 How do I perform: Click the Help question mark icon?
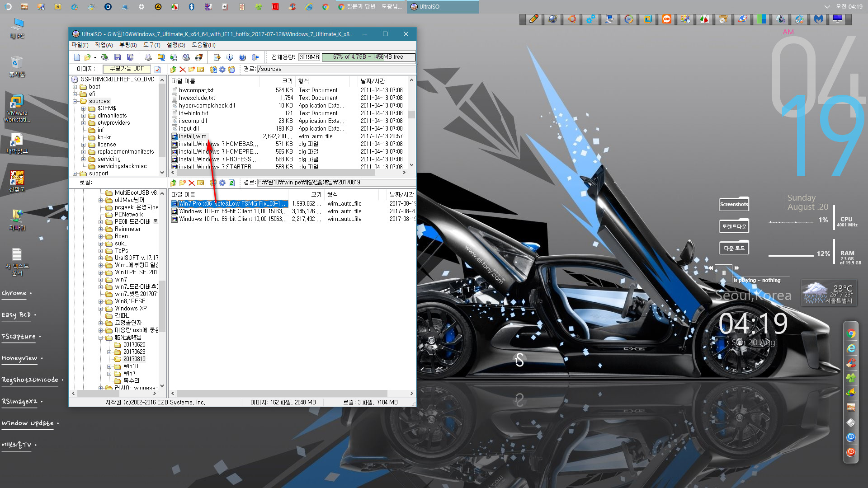[242, 57]
